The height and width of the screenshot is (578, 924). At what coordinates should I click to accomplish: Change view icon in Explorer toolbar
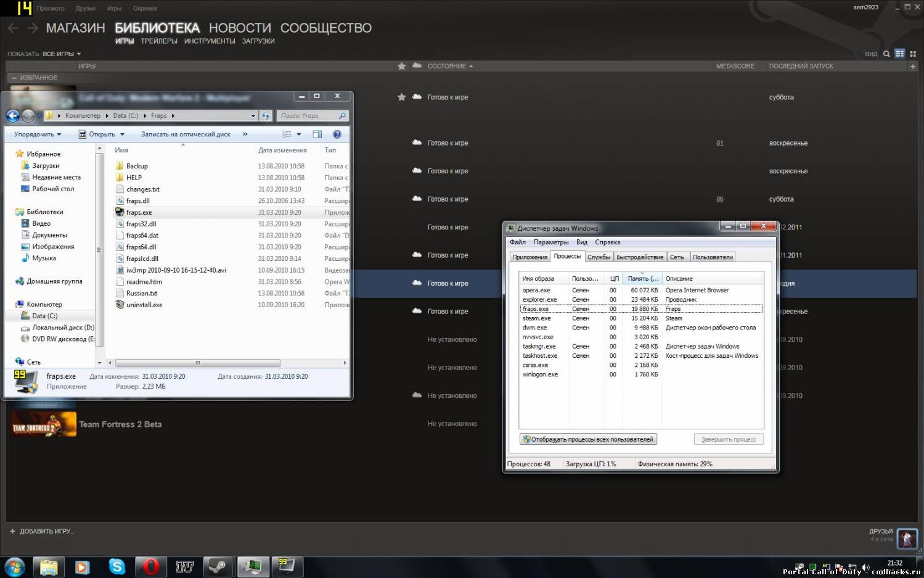click(287, 134)
